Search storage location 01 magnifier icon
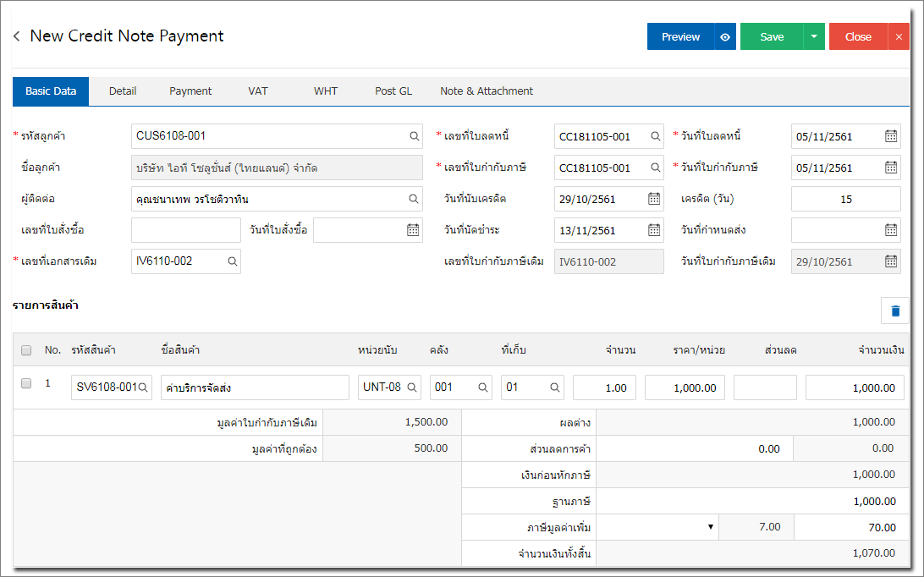This screenshot has height=577, width=924. point(554,387)
